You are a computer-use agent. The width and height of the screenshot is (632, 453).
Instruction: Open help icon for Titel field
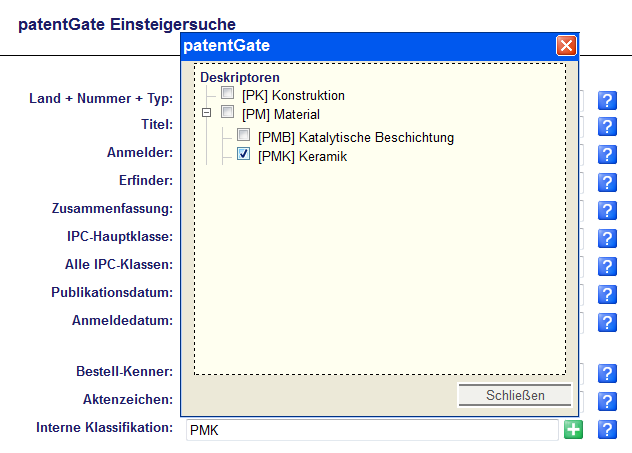tap(607, 127)
